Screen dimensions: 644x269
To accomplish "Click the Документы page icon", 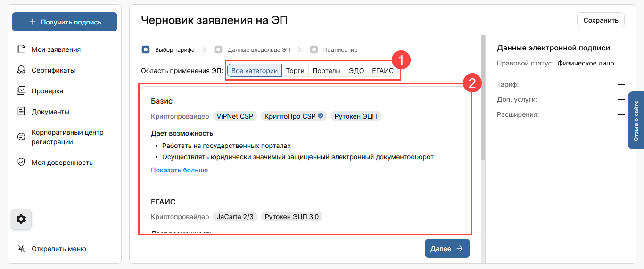I will pos(21,112).
